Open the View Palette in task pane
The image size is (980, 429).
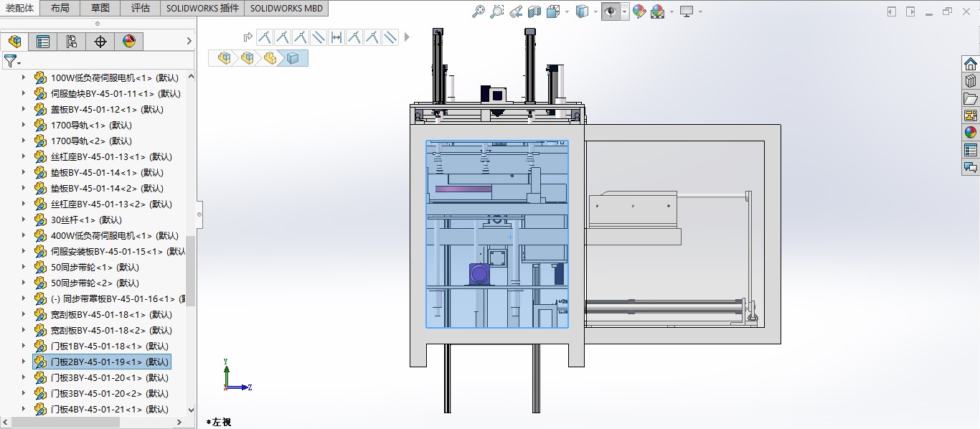[x=971, y=115]
